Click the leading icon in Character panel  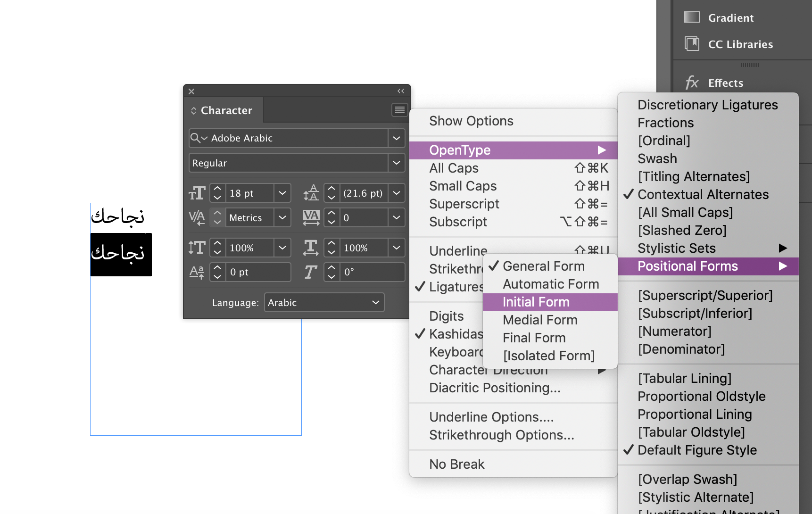[x=311, y=193]
